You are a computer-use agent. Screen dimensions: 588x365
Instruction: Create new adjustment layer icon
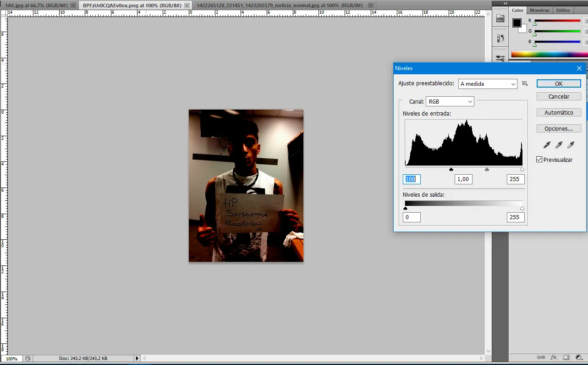579,357
